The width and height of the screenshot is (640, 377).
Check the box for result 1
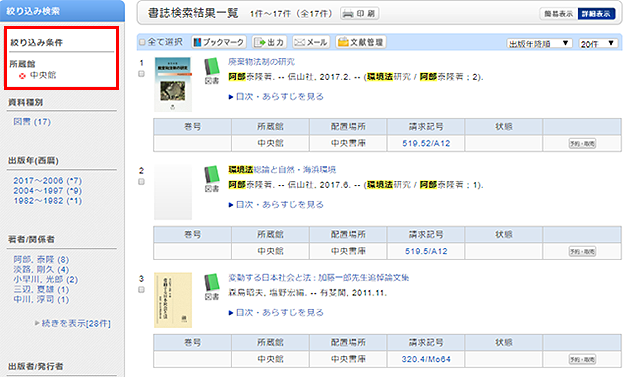141,74
